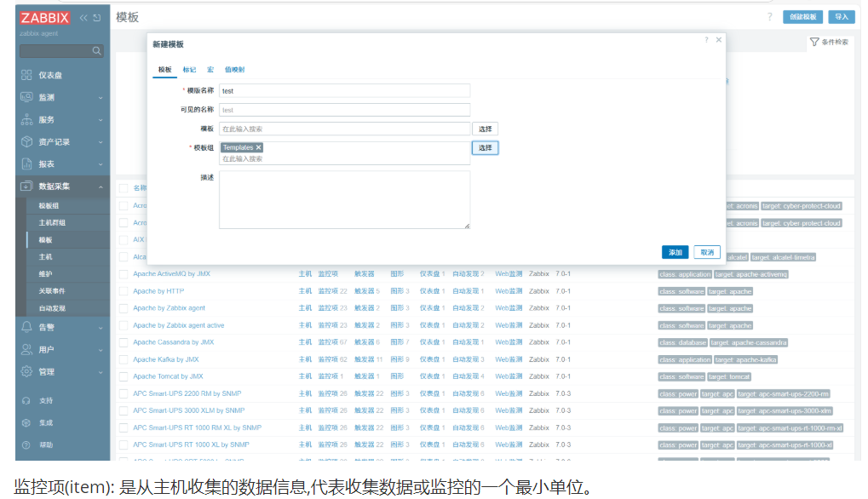Click the 支持 support headset icon

tap(26, 400)
